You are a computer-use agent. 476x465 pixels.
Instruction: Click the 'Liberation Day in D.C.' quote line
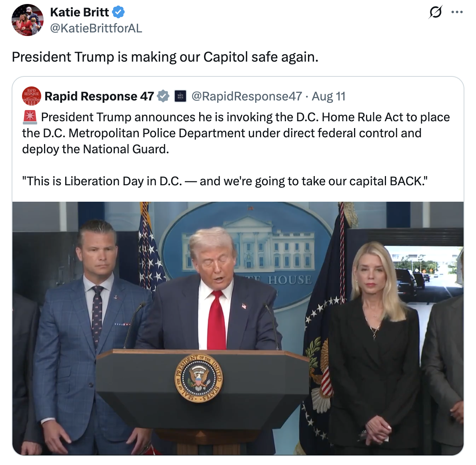(x=225, y=181)
